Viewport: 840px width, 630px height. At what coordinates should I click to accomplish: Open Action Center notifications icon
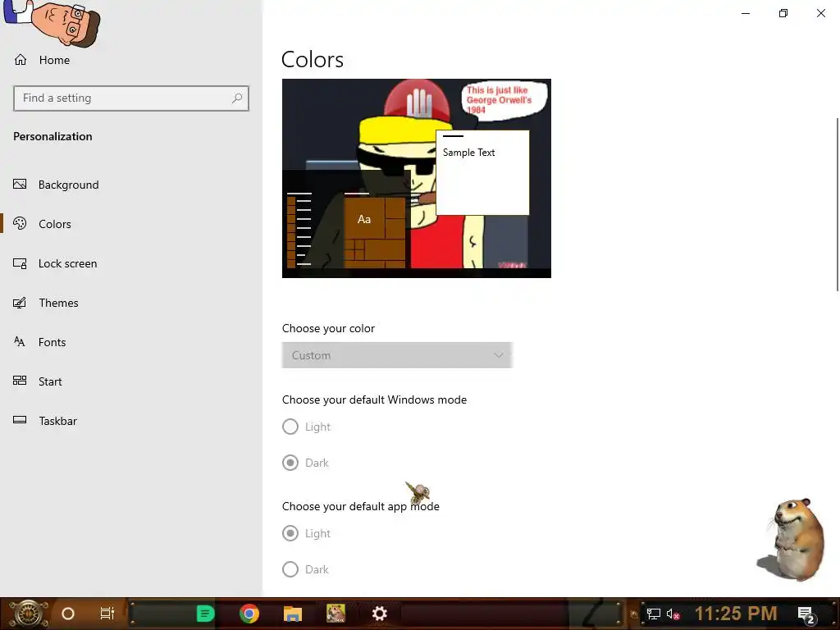tap(806, 614)
